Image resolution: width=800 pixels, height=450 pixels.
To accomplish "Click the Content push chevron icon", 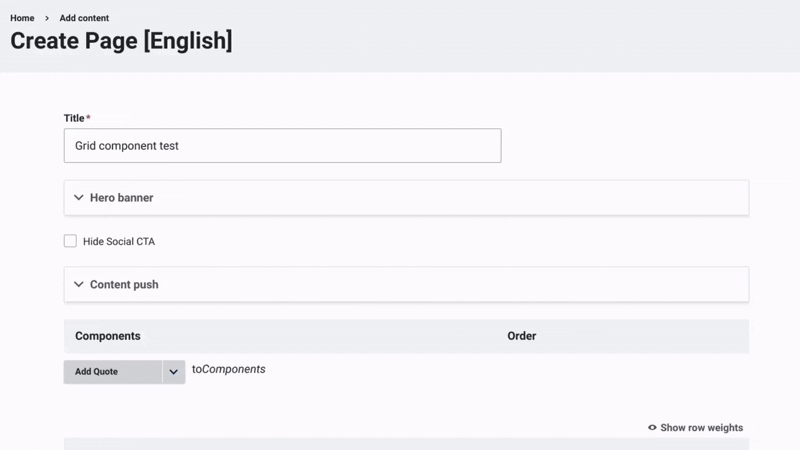I will click(79, 285).
